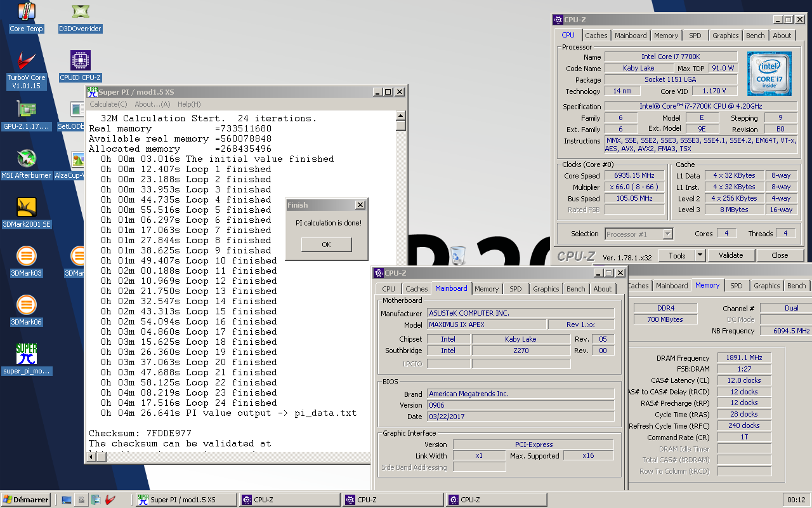Open the About...(A) menu in Super PI
This screenshot has width=812, height=508.
click(x=152, y=104)
